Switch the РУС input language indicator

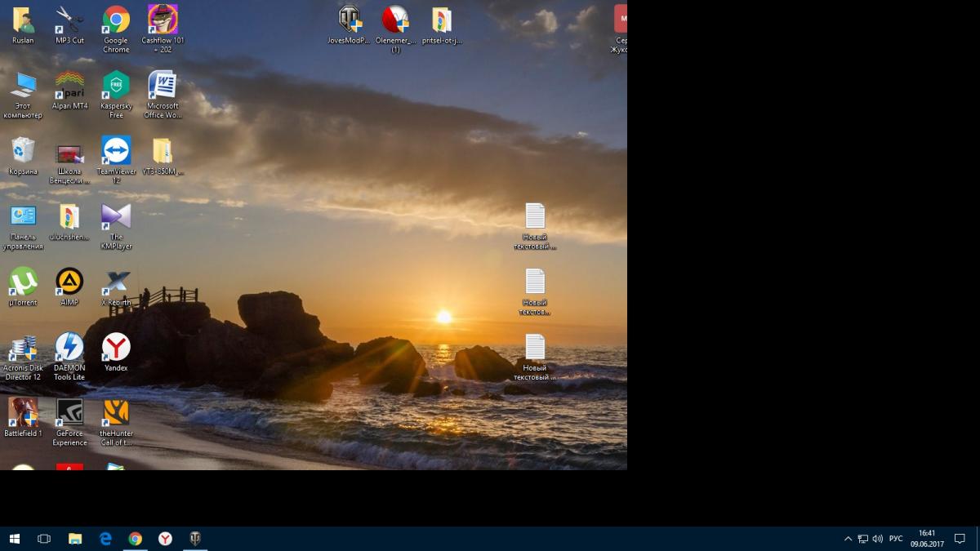pos(896,539)
